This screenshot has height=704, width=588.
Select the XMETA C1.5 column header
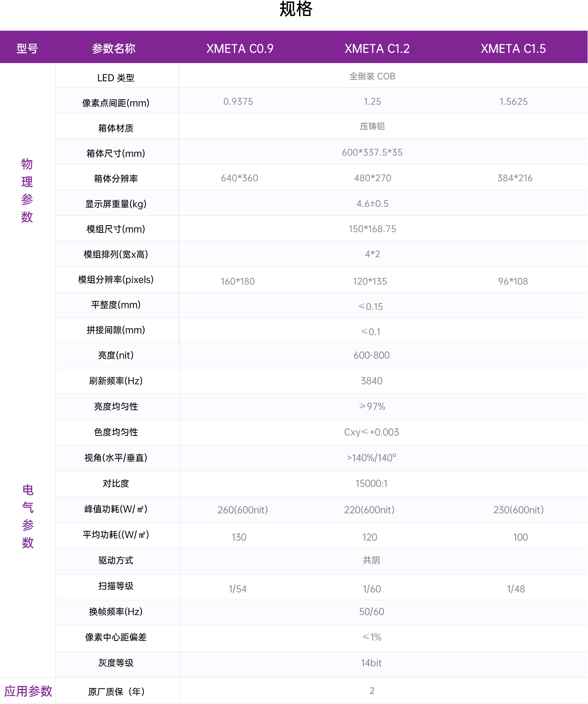513,49
